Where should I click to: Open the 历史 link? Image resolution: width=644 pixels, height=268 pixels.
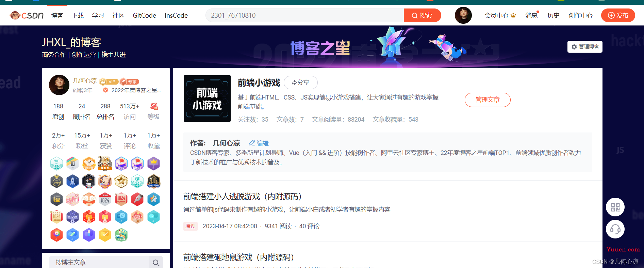tap(554, 15)
